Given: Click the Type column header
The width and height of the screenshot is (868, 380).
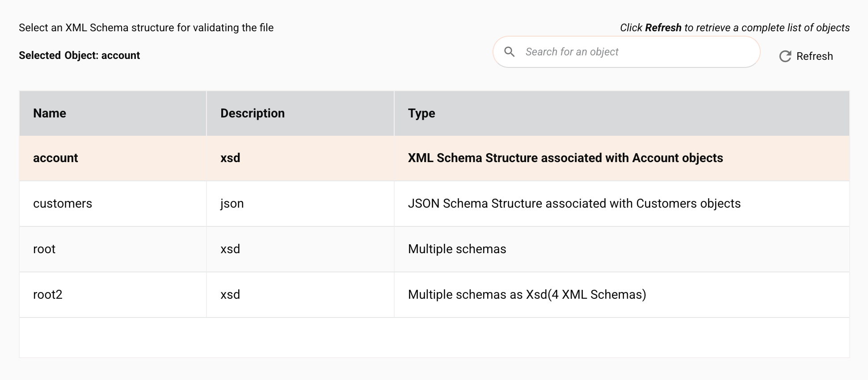Looking at the screenshot, I should [x=421, y=113].
